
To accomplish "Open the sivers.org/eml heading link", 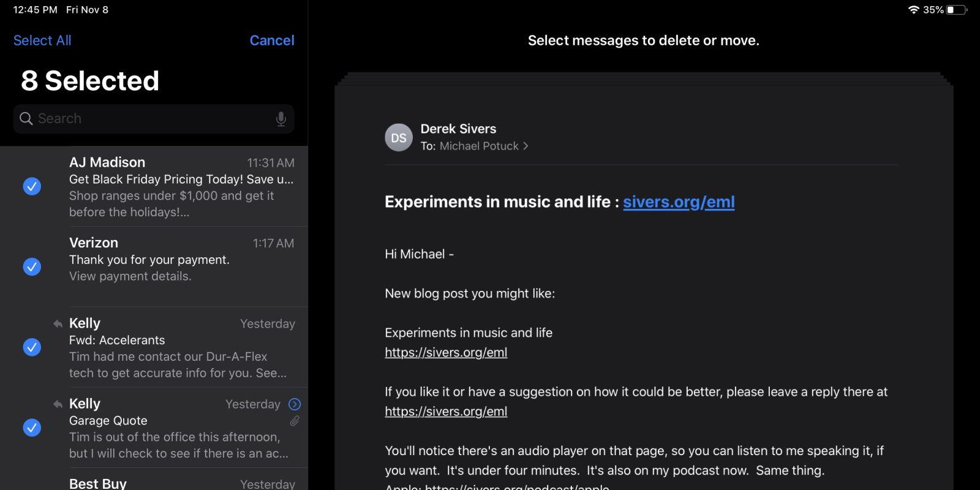I will coord(679,202).
